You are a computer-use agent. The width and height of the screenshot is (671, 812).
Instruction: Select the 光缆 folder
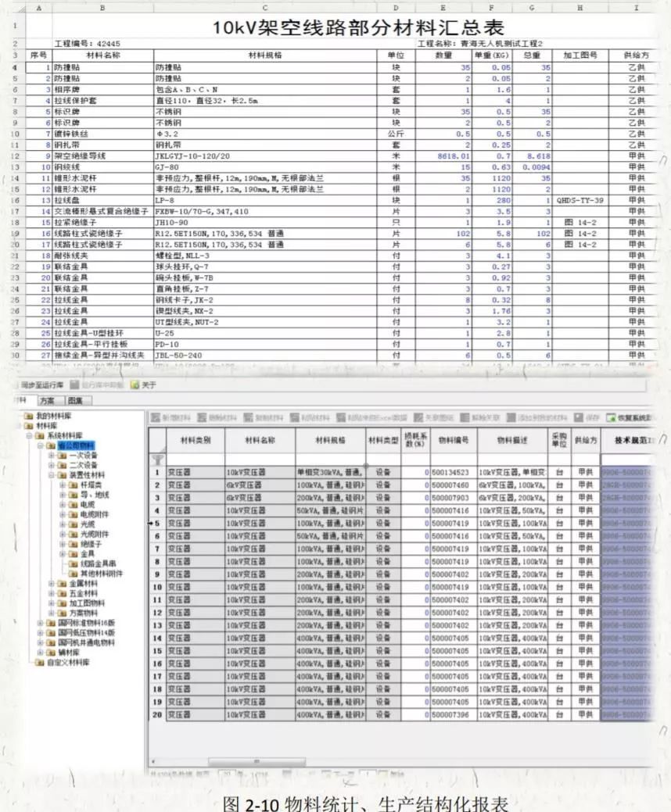pyautogui.click(x=82, y=524)
